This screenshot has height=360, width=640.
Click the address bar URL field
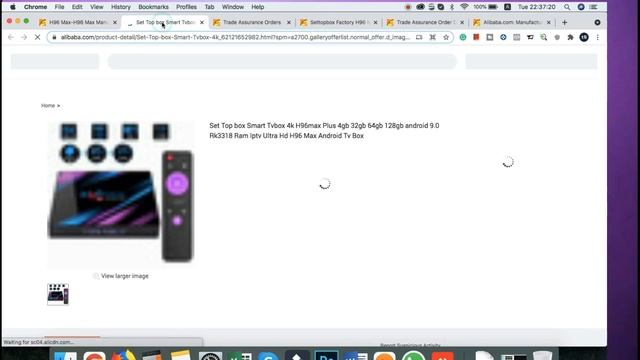tap(235, 37)
